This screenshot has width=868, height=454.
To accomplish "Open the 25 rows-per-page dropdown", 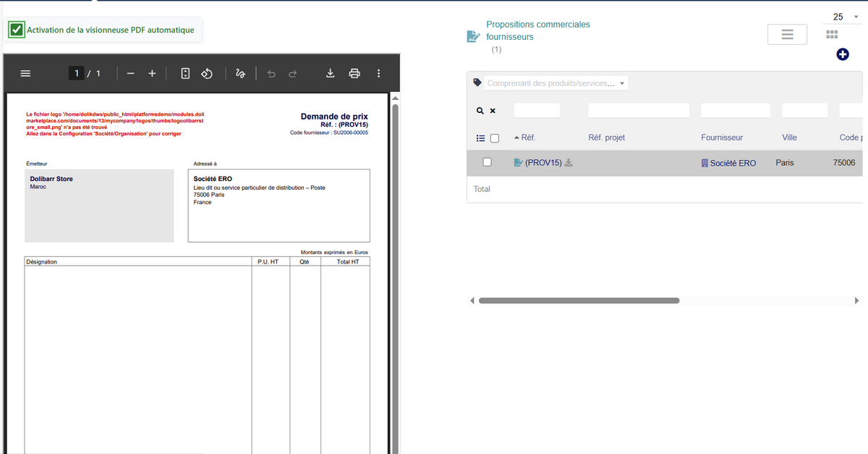I will pos(843,17).
